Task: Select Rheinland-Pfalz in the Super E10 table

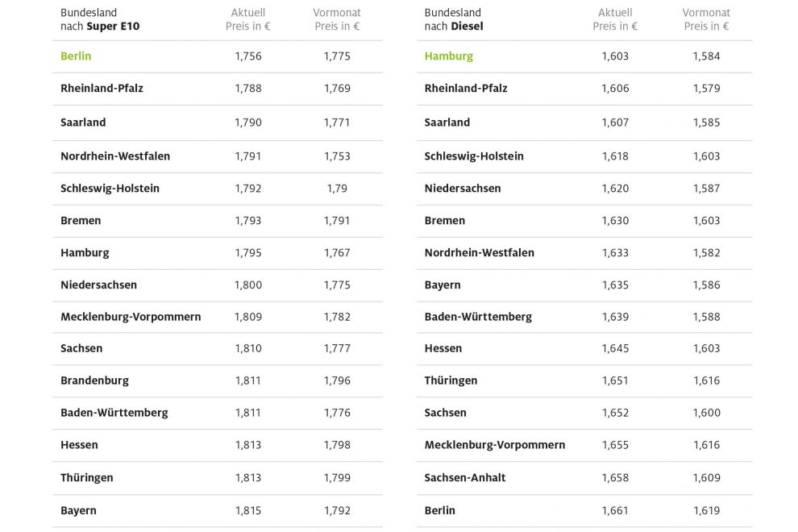Action: pyautogui.click(x=102, y=89)
